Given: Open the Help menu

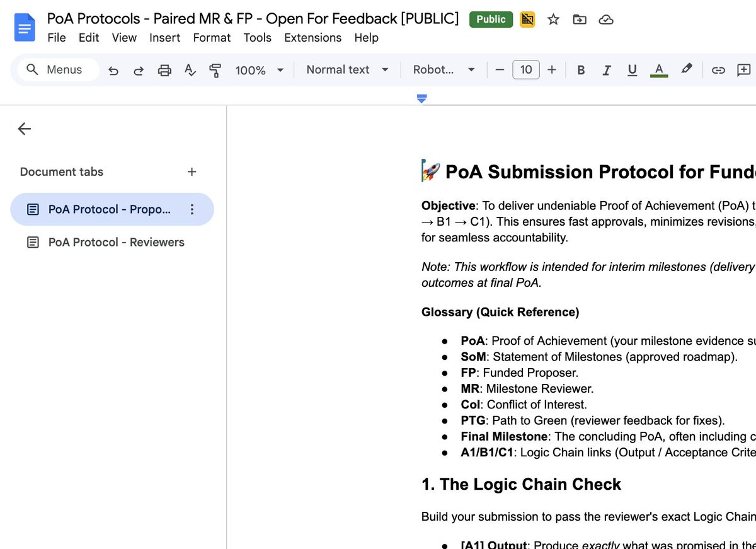Looking at the screenshot, I should 366,38.
